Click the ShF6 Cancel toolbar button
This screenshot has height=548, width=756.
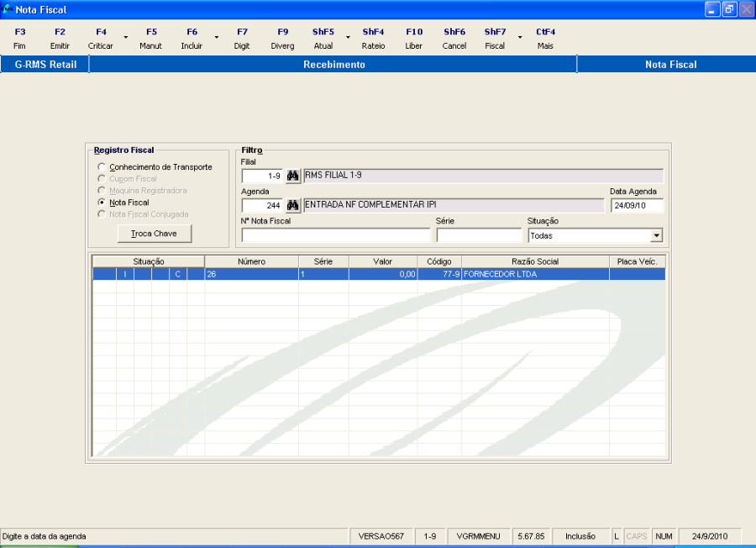454,39
